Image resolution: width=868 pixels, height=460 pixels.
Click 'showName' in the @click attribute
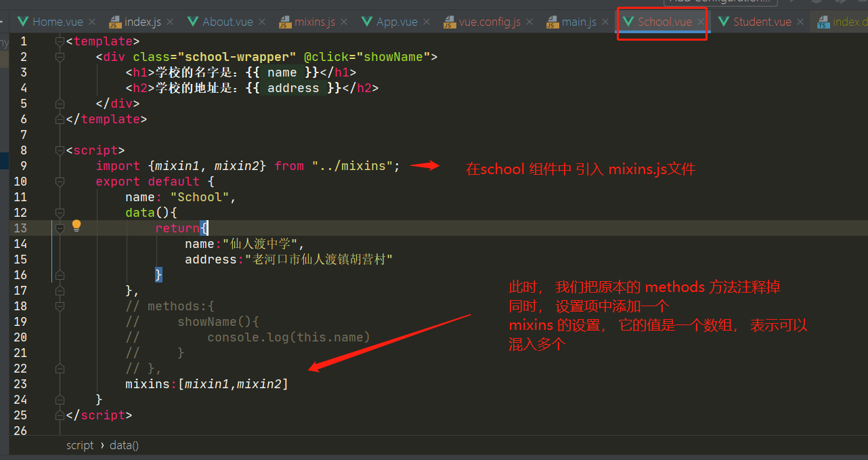393,57
